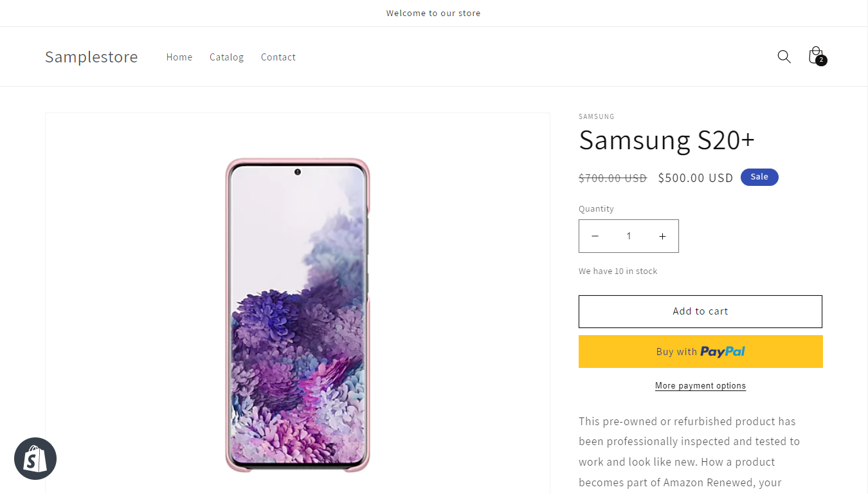Click the $500.00 USD sale price

tap(695, 178)
